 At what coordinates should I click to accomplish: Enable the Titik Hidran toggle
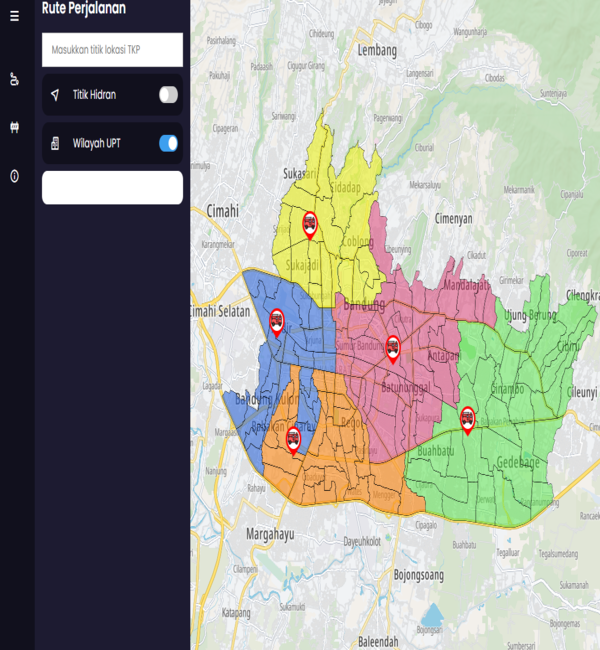tap(168, 95)
